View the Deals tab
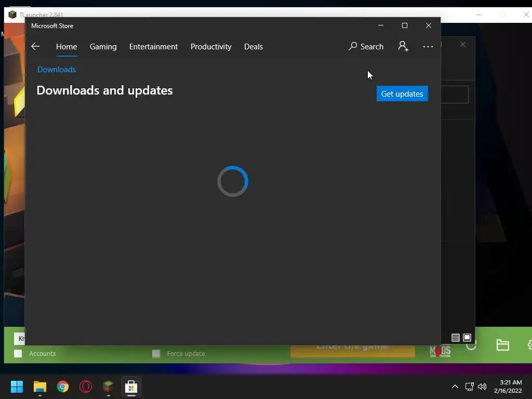This screenshot has height=399, width=532. pos(254,47)
